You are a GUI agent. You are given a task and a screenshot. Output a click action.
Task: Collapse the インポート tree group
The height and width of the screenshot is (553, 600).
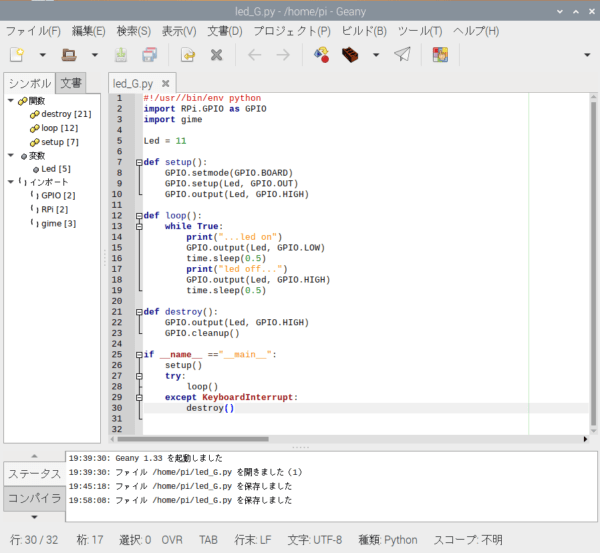point(11,181)
